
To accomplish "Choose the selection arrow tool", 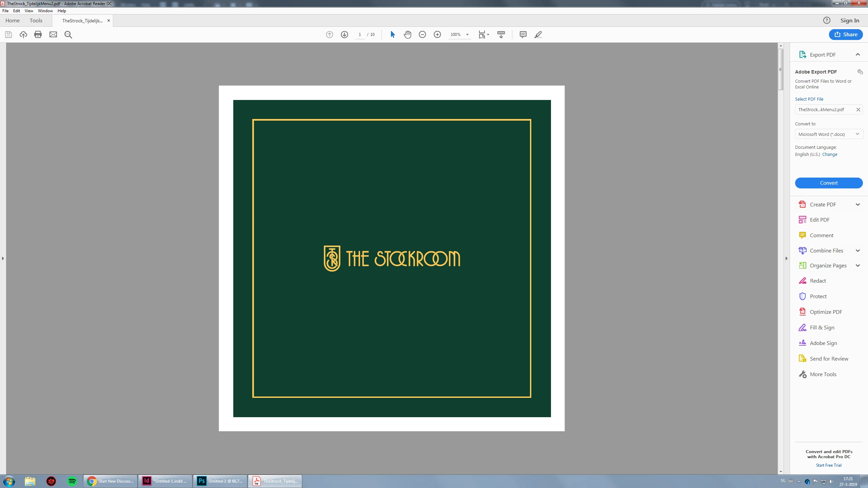I will click(x=393, y=35).
